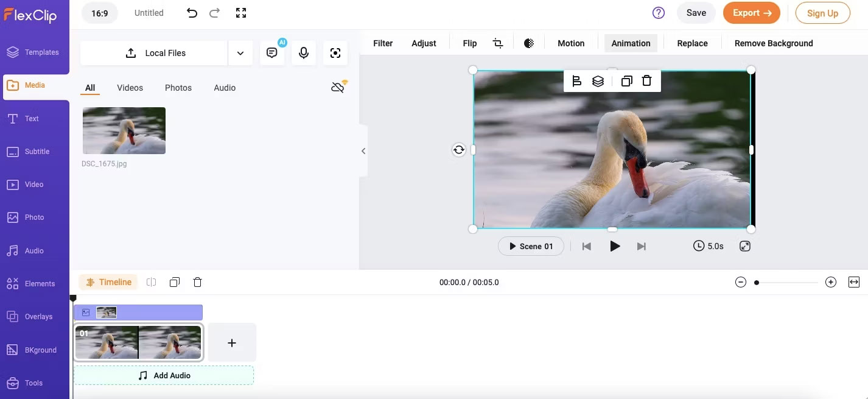Click the microphone record voice icon

coord(303,53)
